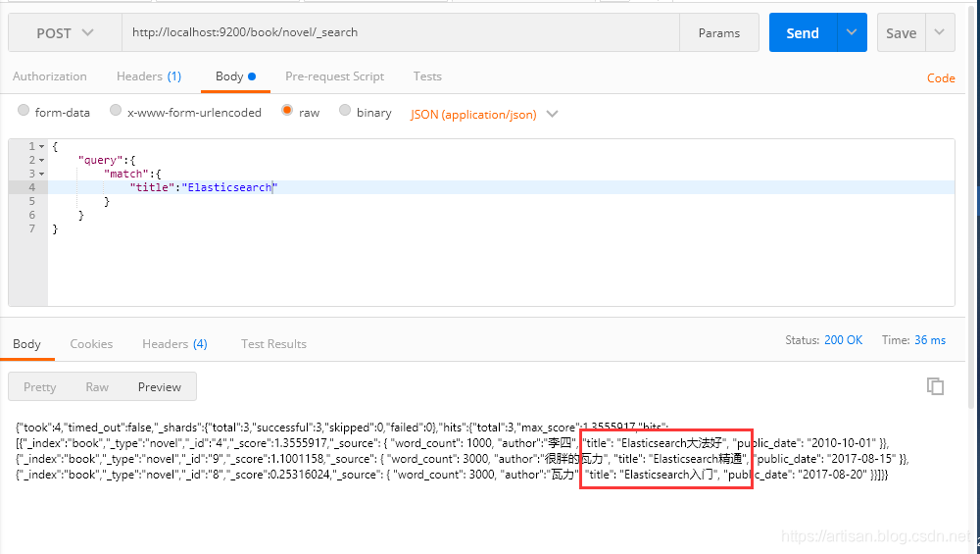This screenshot has height=554, width=980.
Task: Collapse the match block at line 3
Action: pos(41,175)
